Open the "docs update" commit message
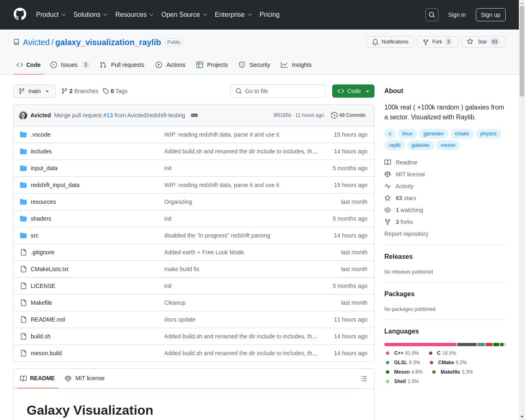Image resolution: width=525 pixels, height=420 pixels. tap(180, 320)
